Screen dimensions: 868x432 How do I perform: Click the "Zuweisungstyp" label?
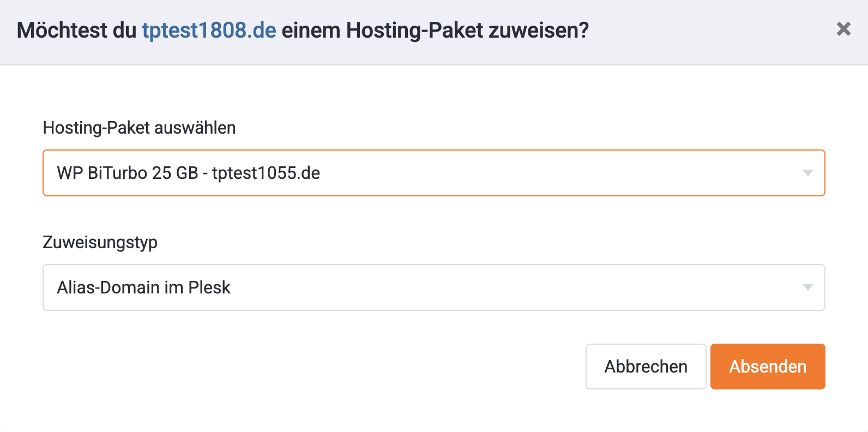click(100, 242)
